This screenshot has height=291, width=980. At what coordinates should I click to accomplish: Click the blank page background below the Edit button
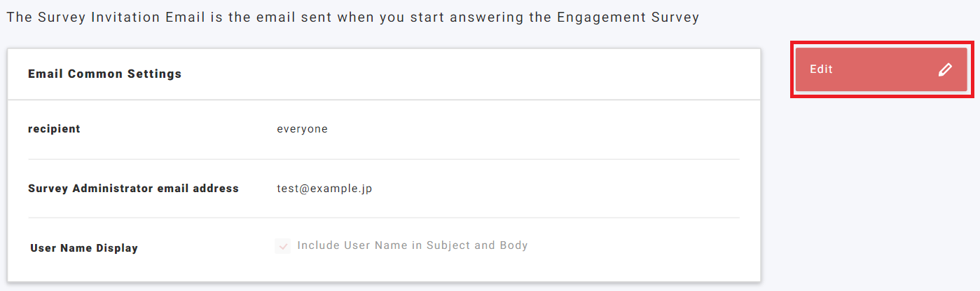tap(881, 189)
